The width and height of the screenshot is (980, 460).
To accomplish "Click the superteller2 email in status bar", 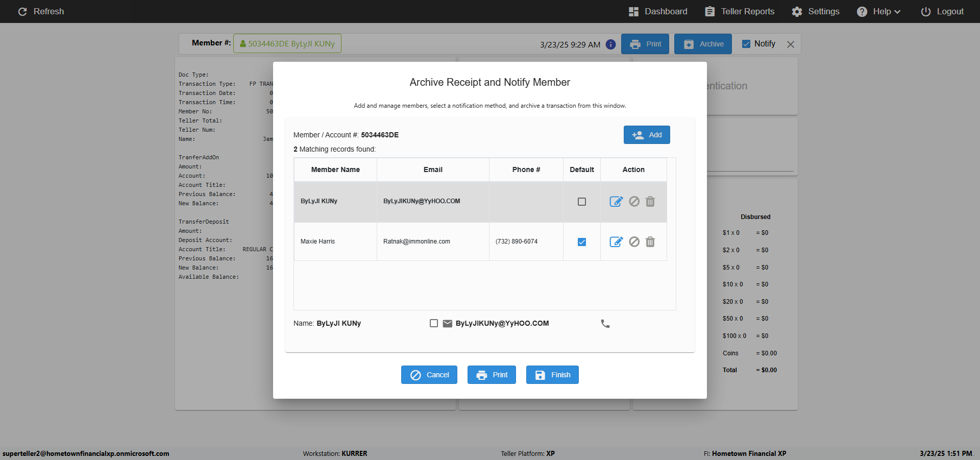I will pyautogui.click(x=86, y=453).
